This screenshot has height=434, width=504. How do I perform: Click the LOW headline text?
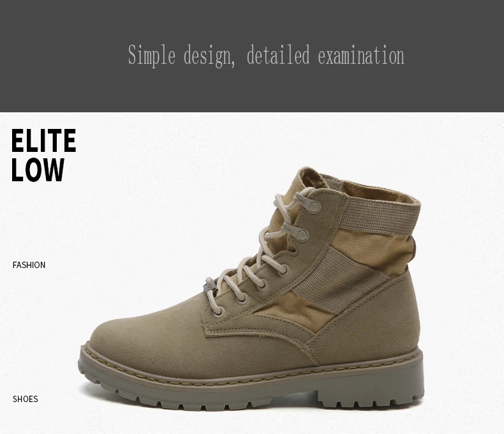tap(38, 170)
